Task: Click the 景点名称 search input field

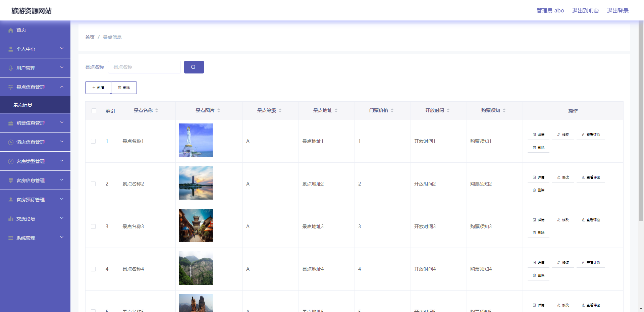Action: click(x=144, y=67)
